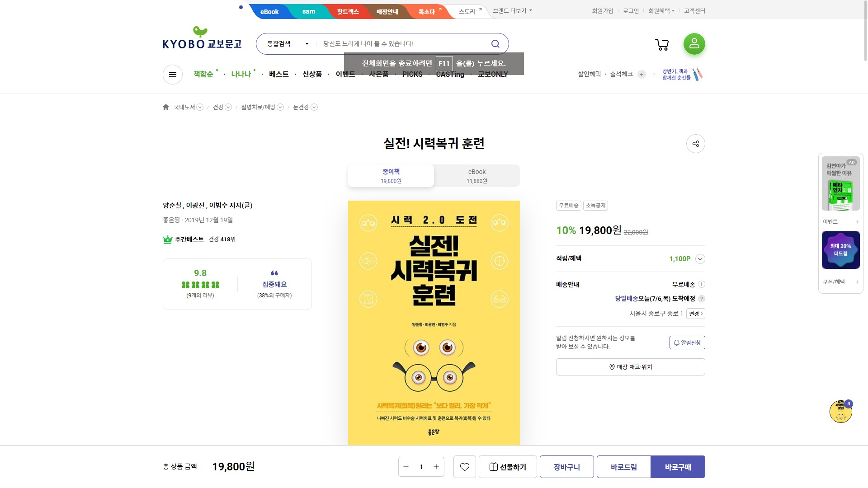
Task: Open the hamburger category menu
Action: [173, 75]
